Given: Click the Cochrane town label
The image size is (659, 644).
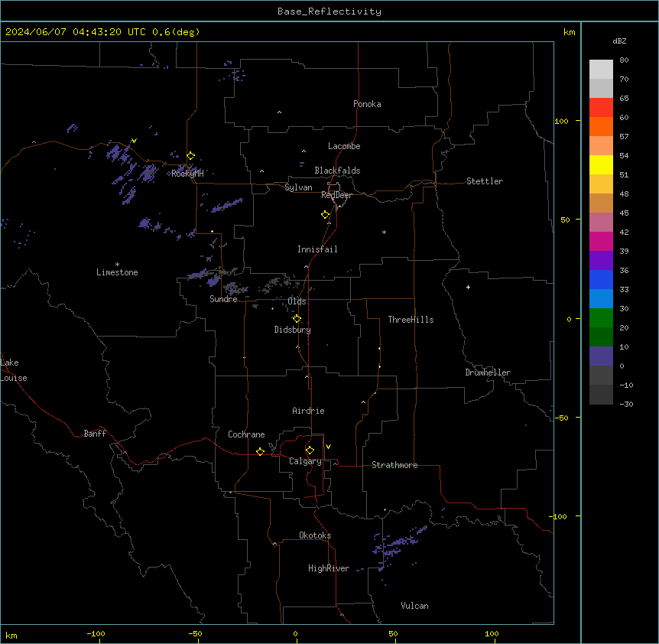Looking at the screenshot, I should [x=246, y=434].
